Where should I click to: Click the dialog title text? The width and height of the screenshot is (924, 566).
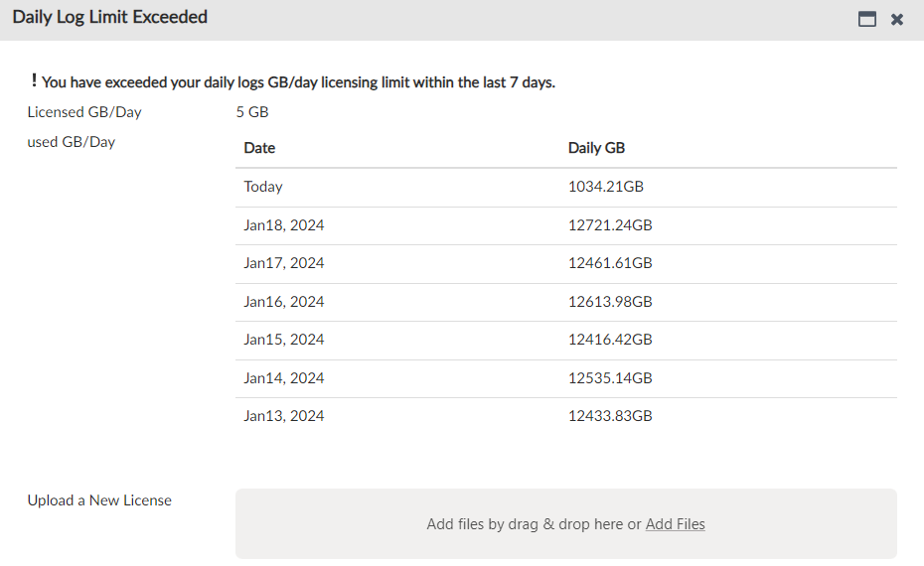tap(109, 18)
